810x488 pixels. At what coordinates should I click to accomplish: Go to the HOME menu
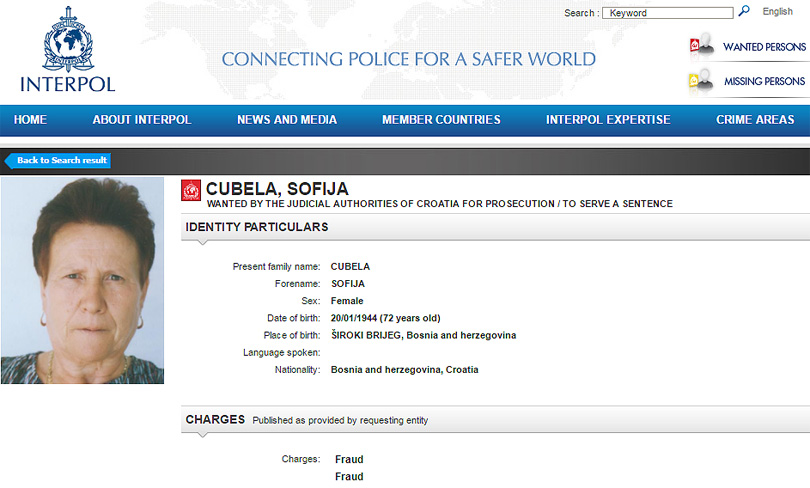click(30, 120)
